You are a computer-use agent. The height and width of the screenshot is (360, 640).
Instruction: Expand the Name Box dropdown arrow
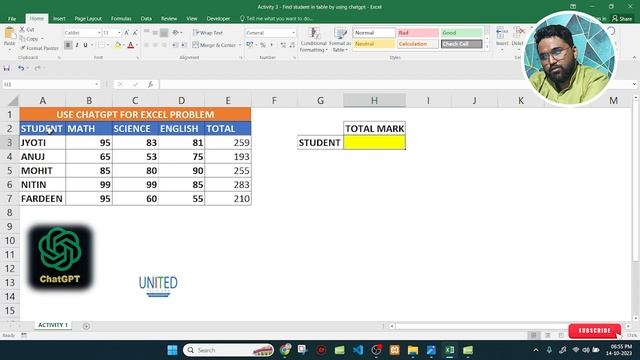click(96, 84)
